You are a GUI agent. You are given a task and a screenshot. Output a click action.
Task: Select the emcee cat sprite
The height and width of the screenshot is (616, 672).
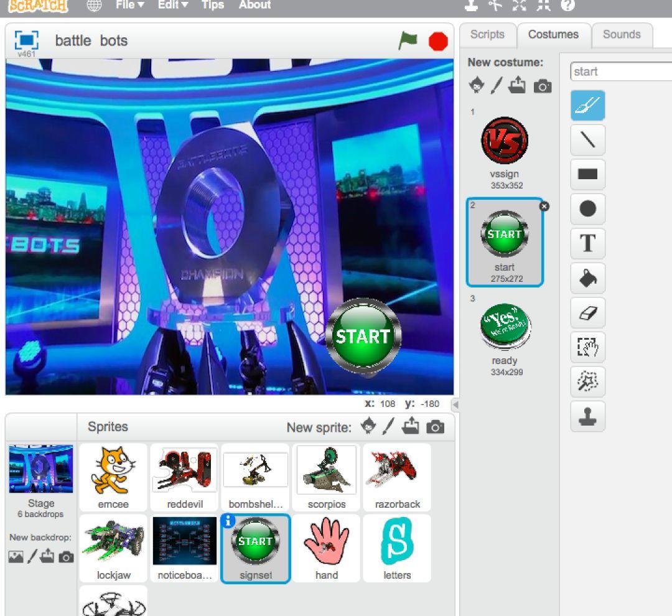click(113, 477)
